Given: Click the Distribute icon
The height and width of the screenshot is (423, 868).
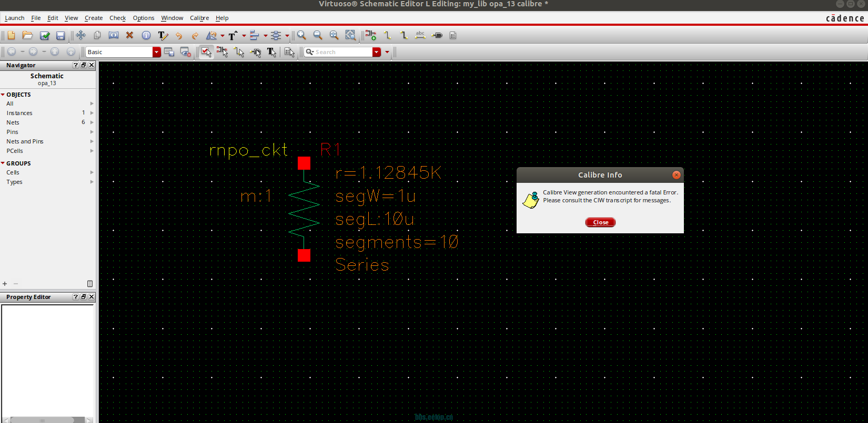Looking at the screenshot, I should pyautogui.click(x=276, y=35).
